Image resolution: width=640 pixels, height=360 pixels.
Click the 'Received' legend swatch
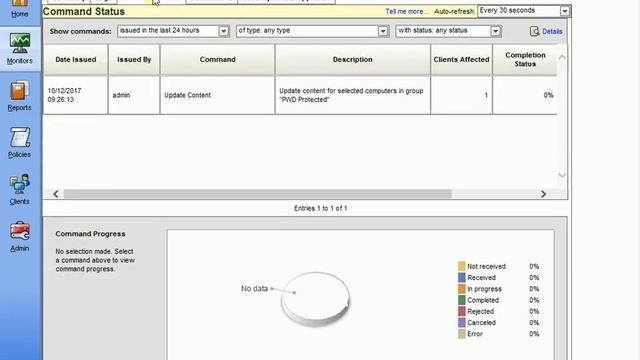tap(462, 278)
